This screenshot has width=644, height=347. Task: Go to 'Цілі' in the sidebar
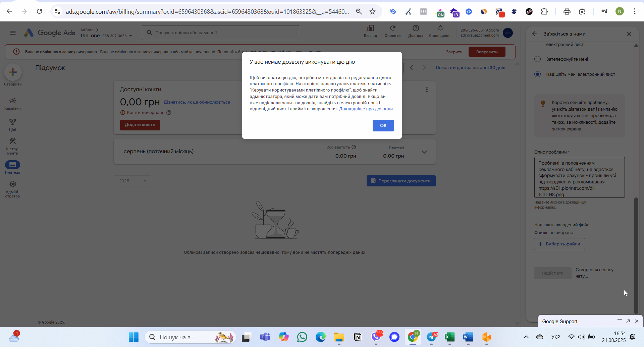[x=13, y=125]
